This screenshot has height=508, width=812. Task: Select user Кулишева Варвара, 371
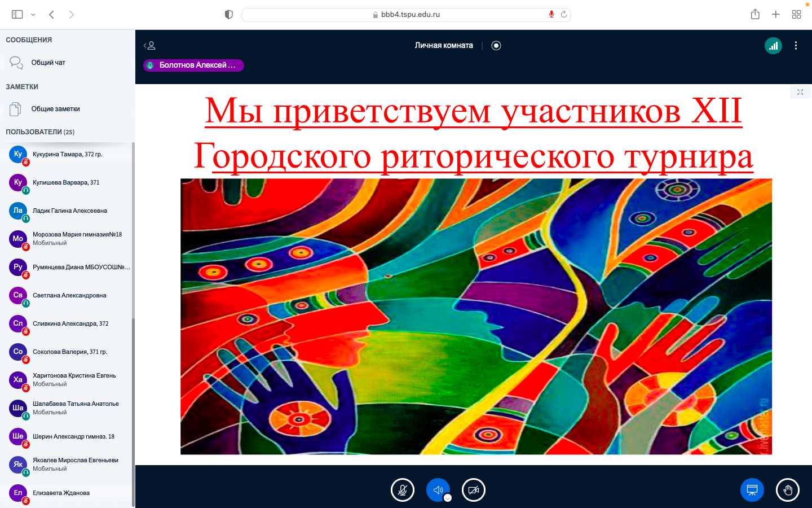[x=67, y=182]
